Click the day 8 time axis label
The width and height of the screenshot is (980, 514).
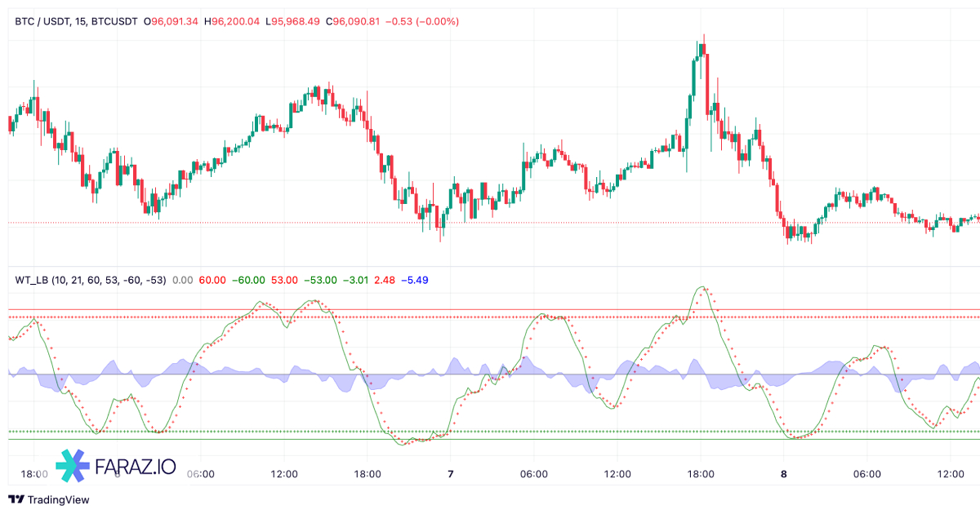pos(784,474)
